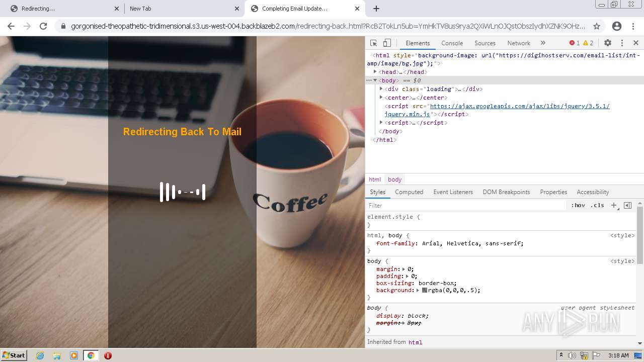
Task: Open the DOM Breakpoints tab
Action: click(506, 192)
